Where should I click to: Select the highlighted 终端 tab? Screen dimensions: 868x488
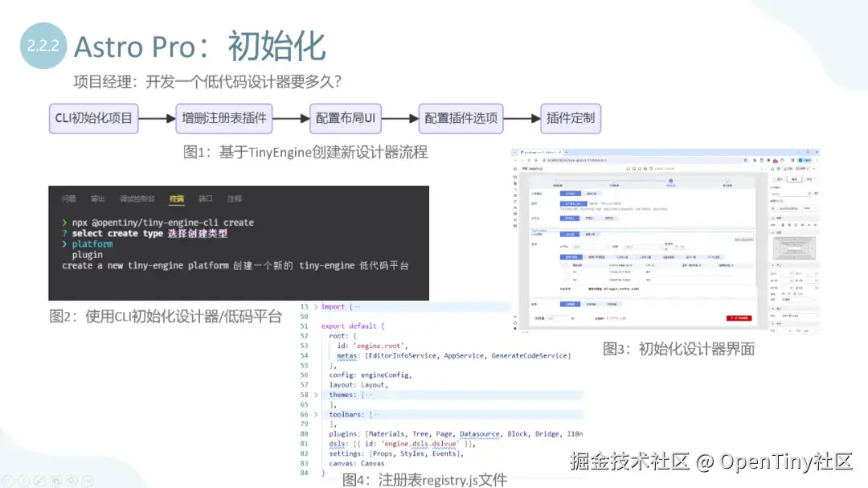coord(177,199)
